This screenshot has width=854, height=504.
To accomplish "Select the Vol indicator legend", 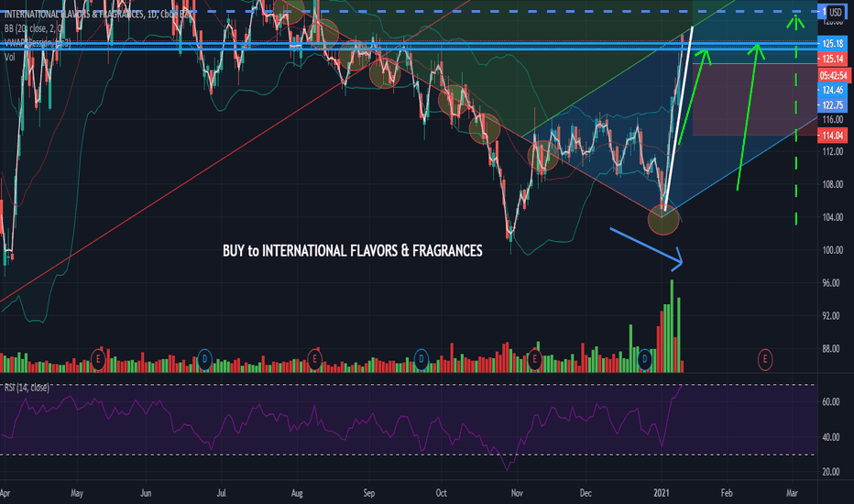I will click(10, 57).
